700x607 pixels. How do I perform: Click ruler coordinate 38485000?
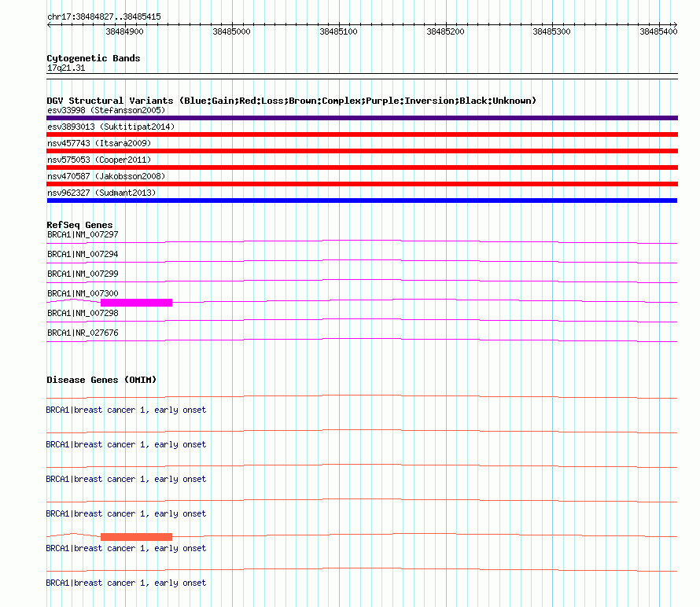(231, 31)
